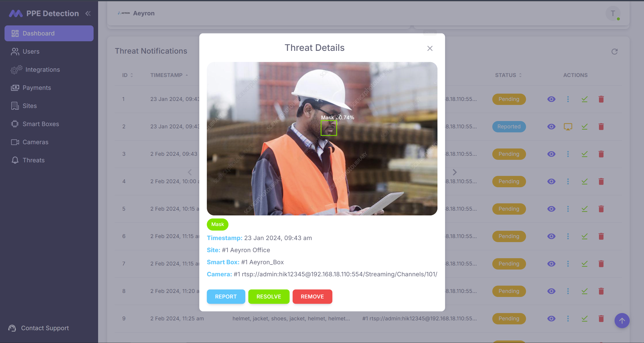Screen dimensions: 644x343
Task: Open the Users page
Action: 31,51
